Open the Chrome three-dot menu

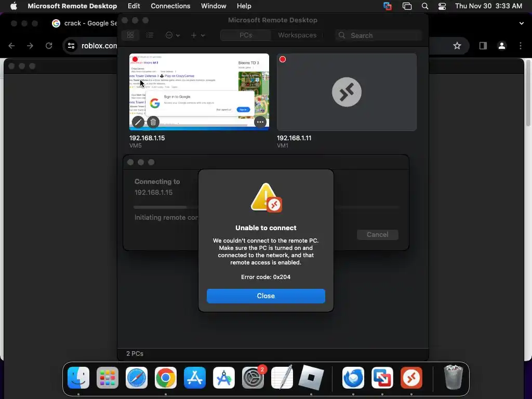tap(521, 46)
